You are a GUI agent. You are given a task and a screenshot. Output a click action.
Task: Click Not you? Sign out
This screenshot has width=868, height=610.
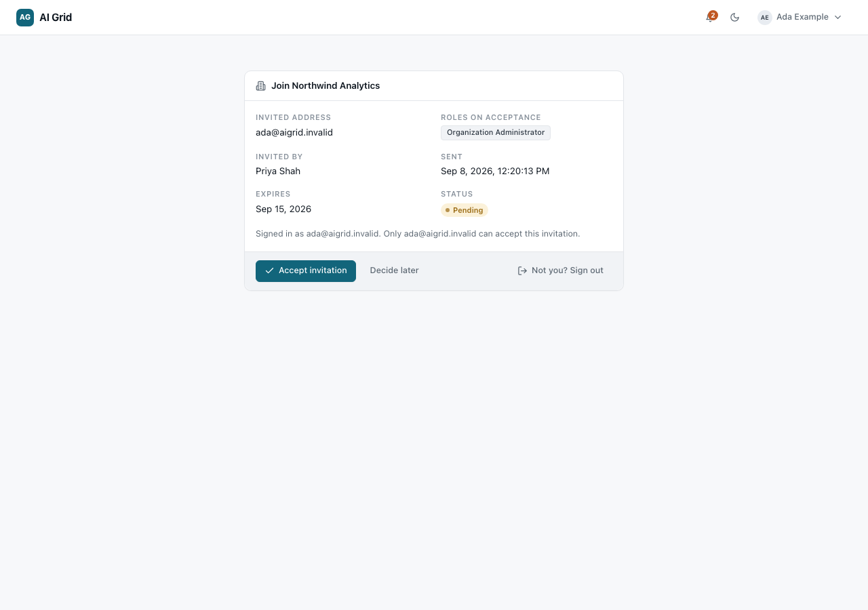(561, 270)
